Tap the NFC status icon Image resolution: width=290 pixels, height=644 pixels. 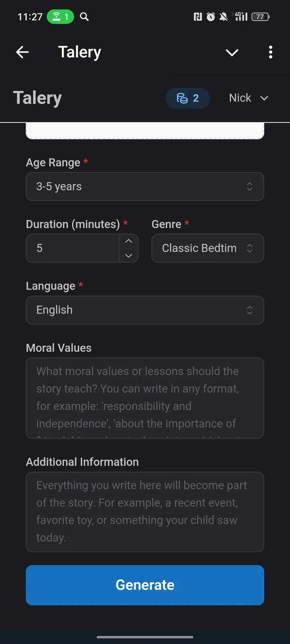coord(197,17)
